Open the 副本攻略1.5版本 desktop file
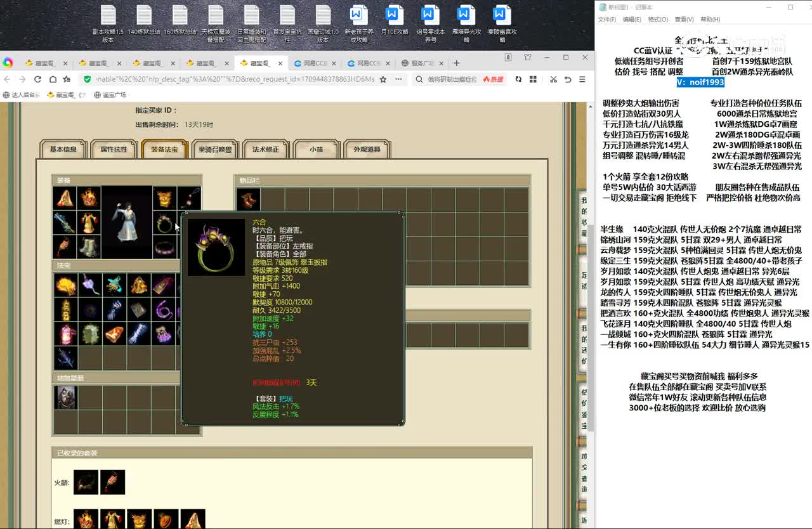 coord(108,24)
